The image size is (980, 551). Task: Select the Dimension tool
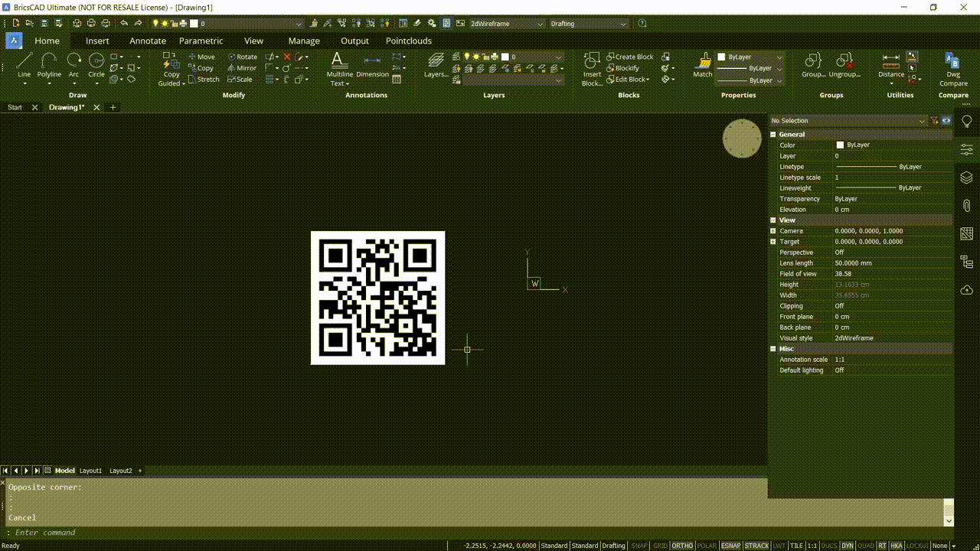(372, 66)
